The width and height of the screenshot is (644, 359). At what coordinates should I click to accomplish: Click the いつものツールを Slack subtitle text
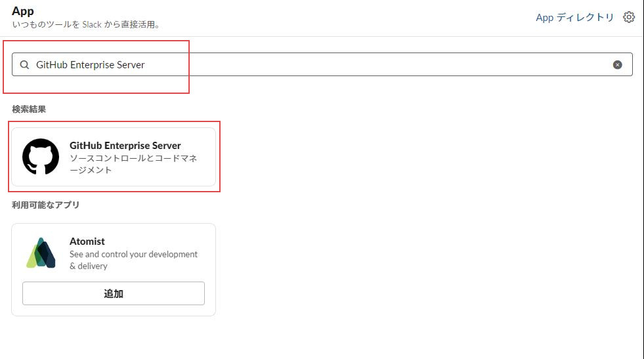coord(86,25)
